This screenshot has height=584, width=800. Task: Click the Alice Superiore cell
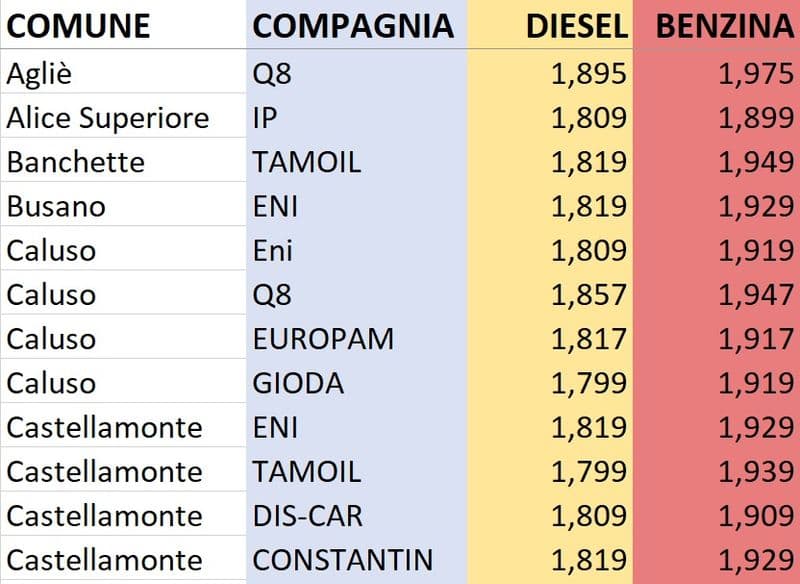[108, 118]
